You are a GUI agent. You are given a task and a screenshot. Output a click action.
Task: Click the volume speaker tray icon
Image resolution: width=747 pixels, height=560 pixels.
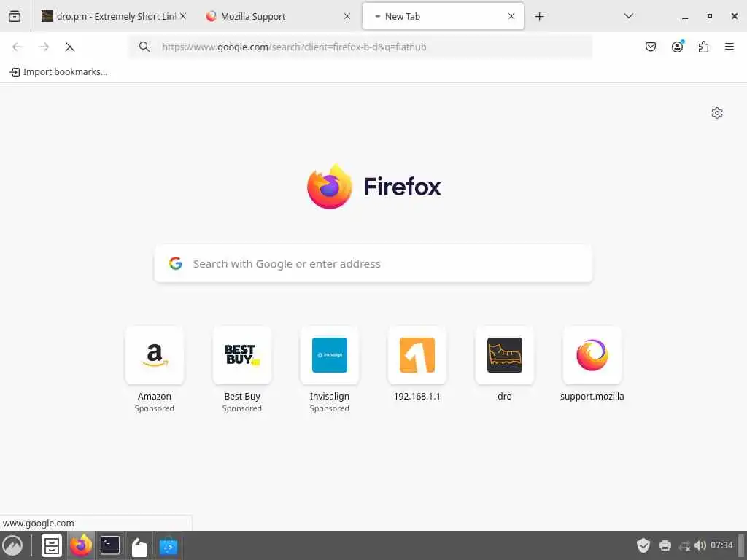point(700,545)
